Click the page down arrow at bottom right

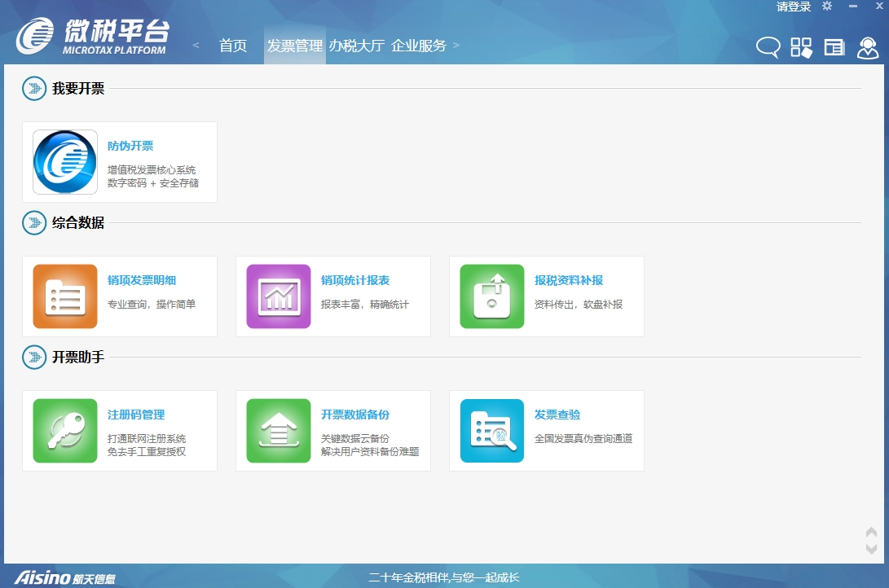(x=871, y=548)
